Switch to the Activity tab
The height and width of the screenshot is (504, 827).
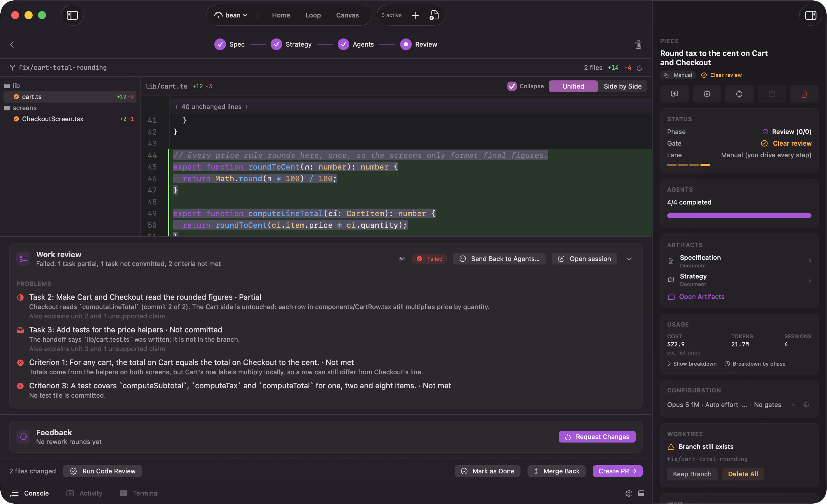[84, 493]
